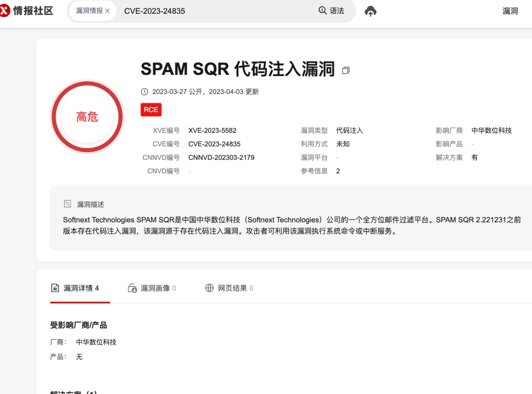
Task: Remove the 漏洞情报 search tag
Action: (107, 11)
